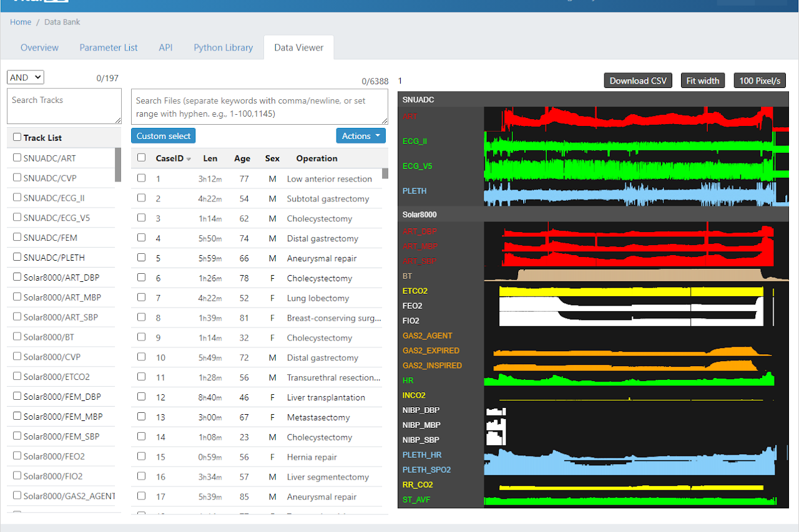Switch to the Overview tab
The width and height of the screenshot is (799, 532).
point(39,47)
